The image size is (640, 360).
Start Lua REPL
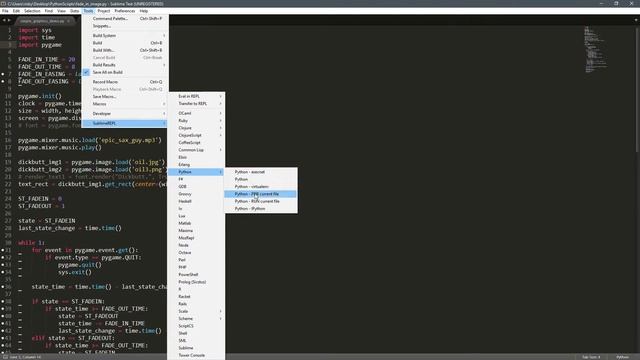196,216
